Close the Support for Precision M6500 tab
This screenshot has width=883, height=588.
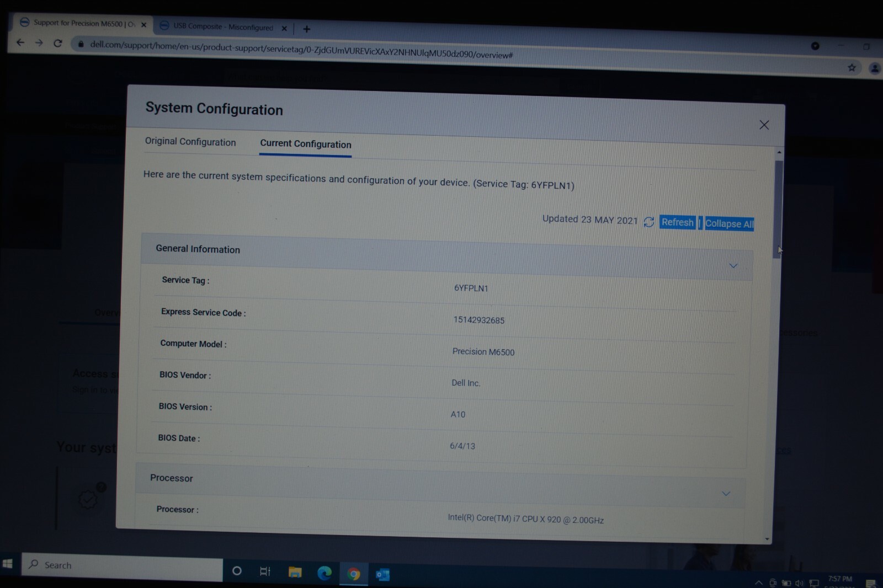point(143,25)
